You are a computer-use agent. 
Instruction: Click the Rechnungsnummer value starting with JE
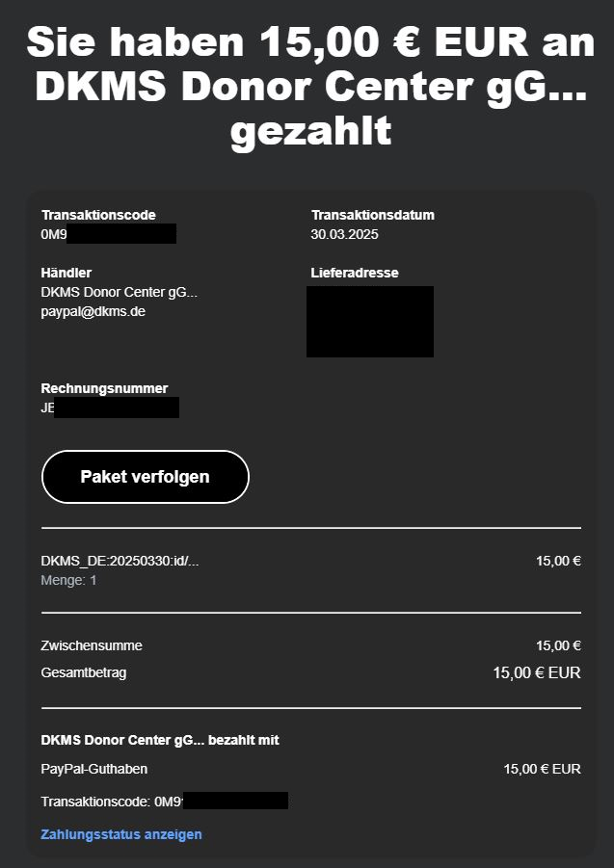pos(109,408)
